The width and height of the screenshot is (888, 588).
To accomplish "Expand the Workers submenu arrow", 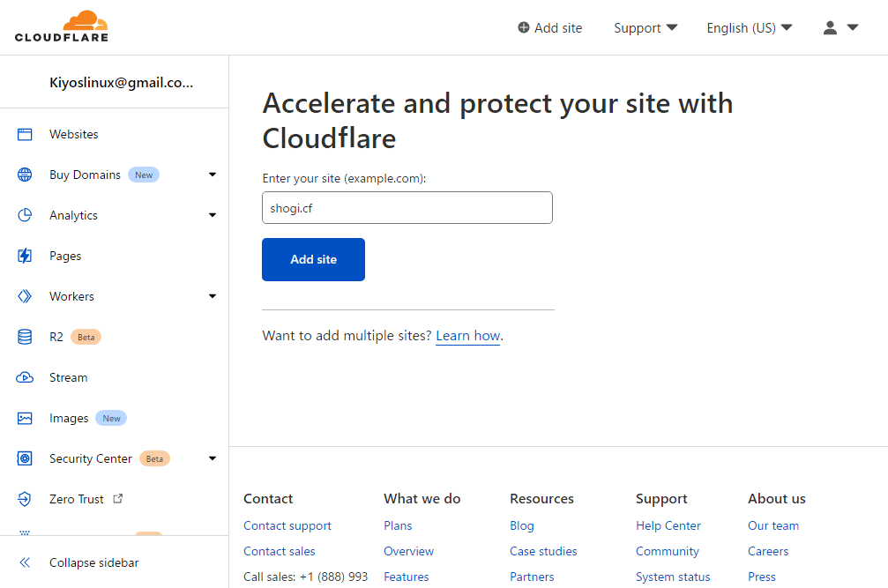I will click(213, 296).
